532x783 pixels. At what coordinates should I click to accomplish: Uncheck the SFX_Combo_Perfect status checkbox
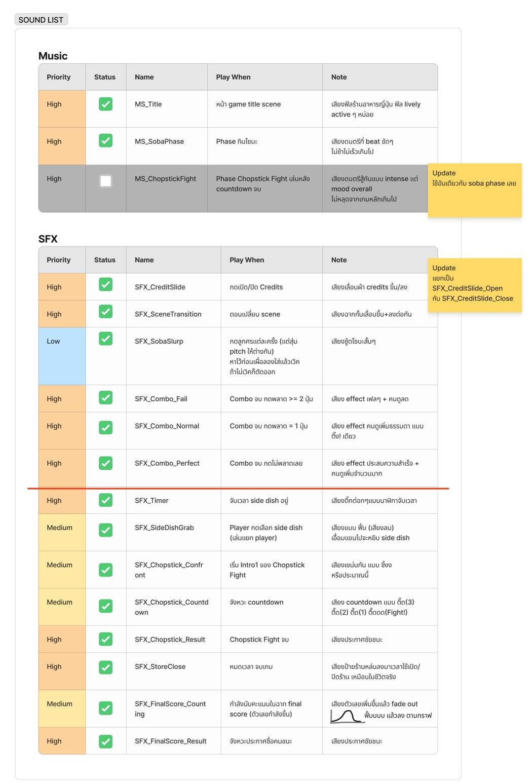[105, 463]
